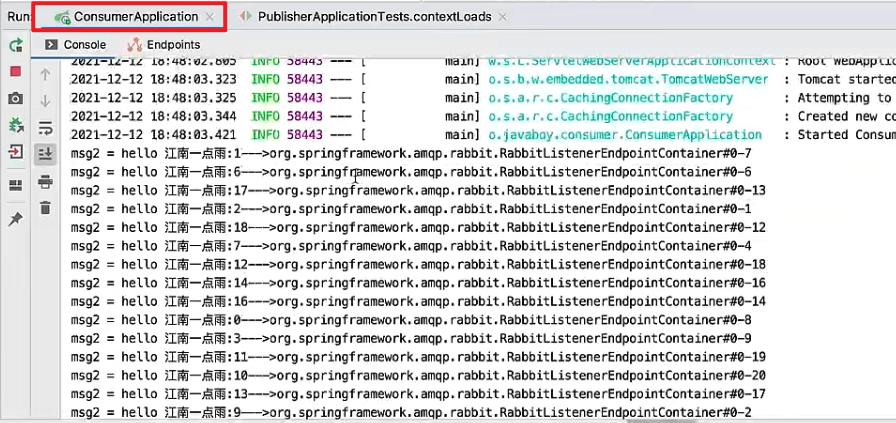Click the message line ending Container#0-1
Viewport: 896px width, 423px height.
coord(411,209)
